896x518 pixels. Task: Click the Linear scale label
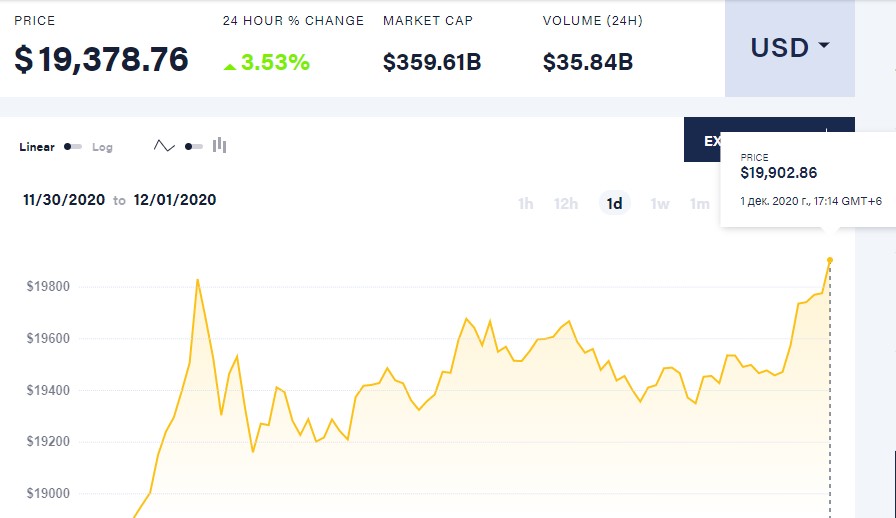tap(37, 147)
